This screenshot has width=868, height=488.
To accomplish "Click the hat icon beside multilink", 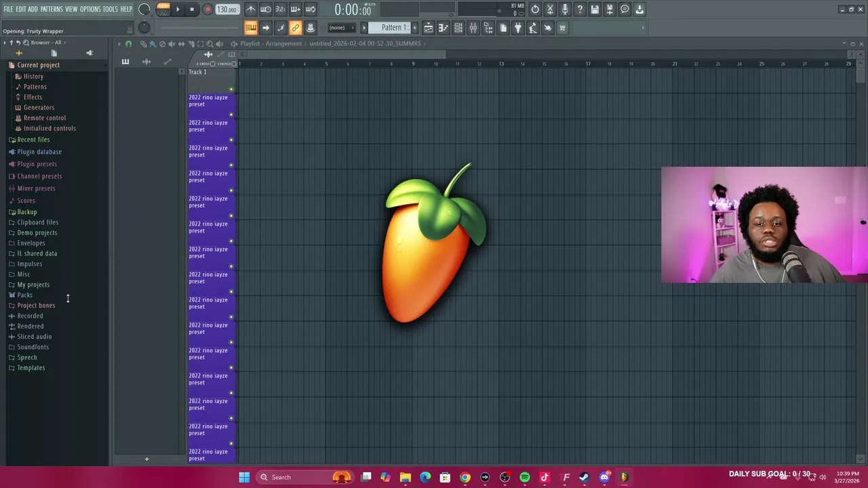I will pos(311,28).
